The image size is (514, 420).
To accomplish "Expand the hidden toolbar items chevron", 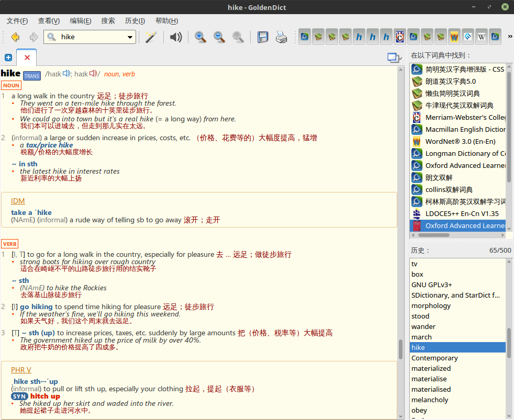I will click(510, 37).
